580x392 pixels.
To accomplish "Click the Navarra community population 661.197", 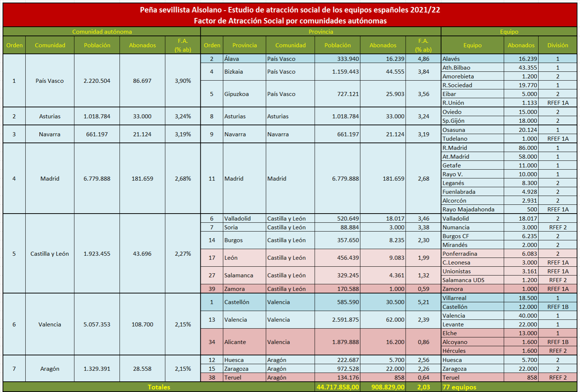I will click(97, 134).
